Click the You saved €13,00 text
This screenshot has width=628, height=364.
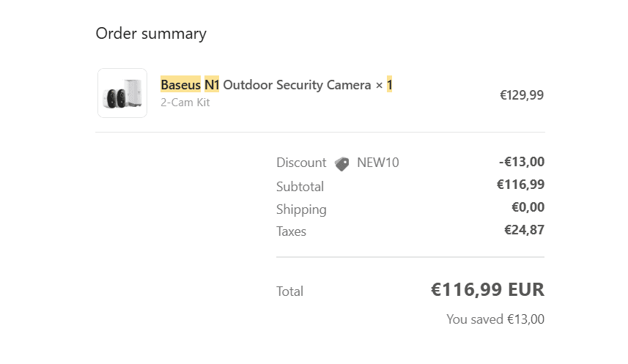495,319
